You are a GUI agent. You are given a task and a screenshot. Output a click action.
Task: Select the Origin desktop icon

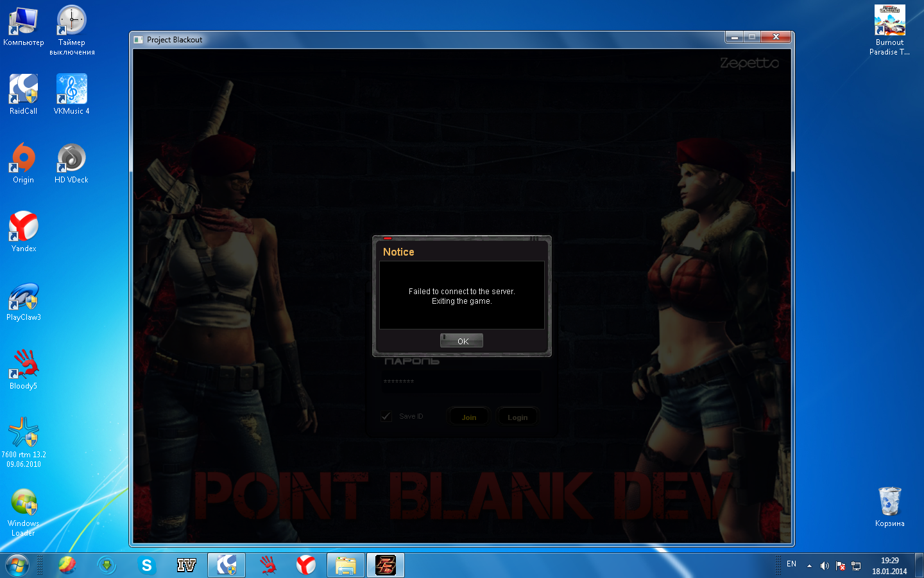coord(24,163)
